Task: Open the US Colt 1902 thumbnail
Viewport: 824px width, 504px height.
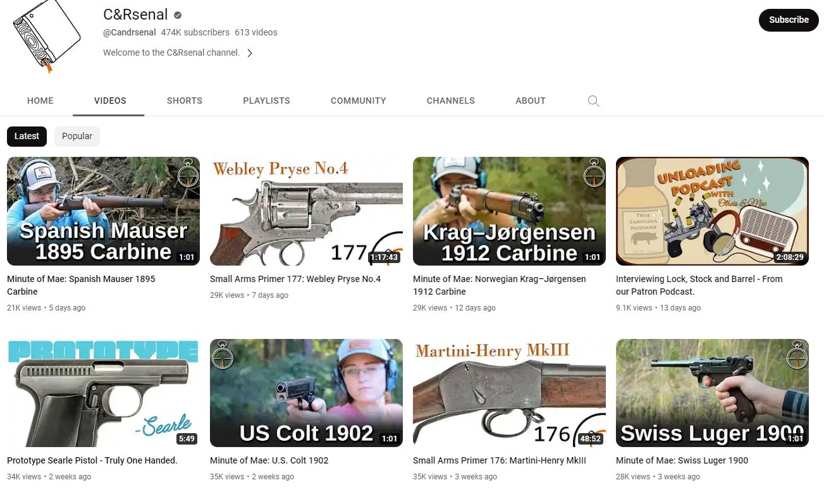Action: tap(306, 393)
